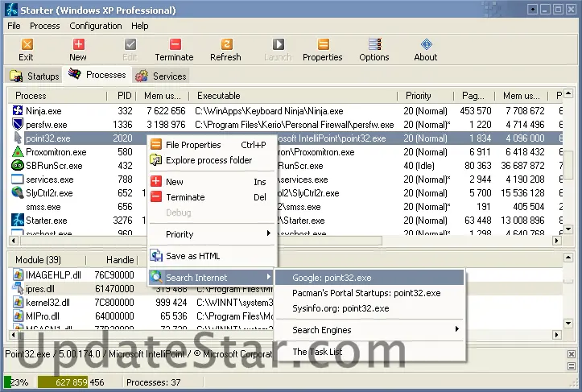Click the MIPro.dll module icon
The height and width of the screenshot is (392, 582).
coord(19,316)
